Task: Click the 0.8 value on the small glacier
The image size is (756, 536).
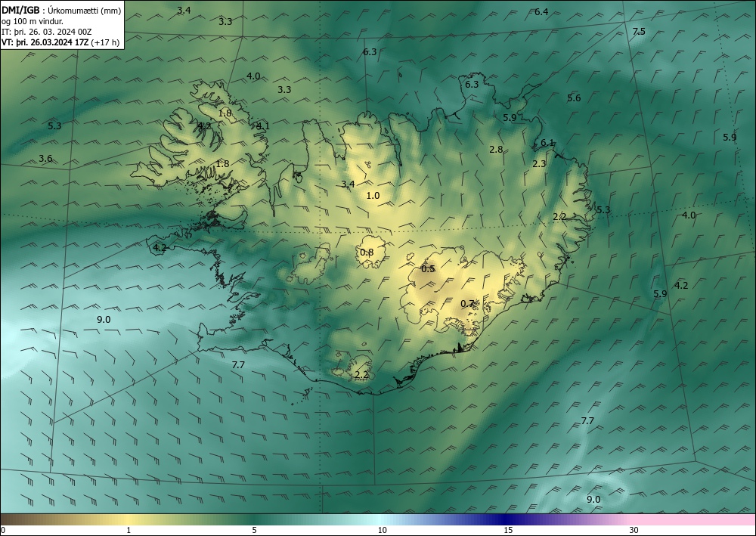Action: [x=367, y=253]
